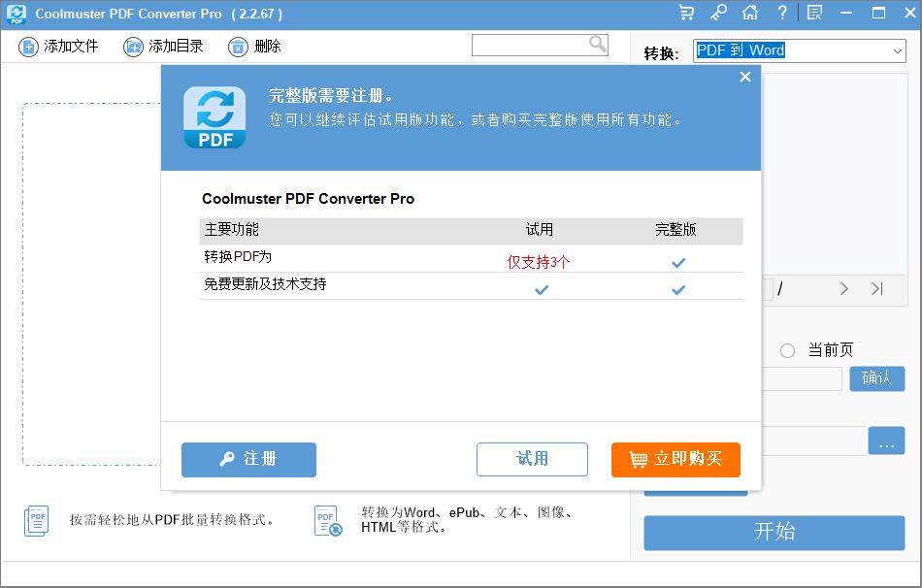Open the shopping cart icon in title bar
Image resolution: width=922 pixels, height=588 pixels.
tap(686, 13)
